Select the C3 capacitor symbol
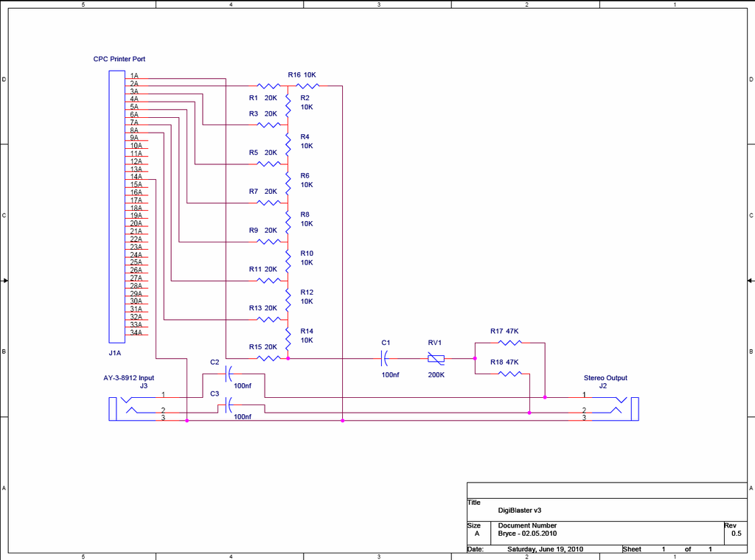Viewport: 755px width, 560px height. [229, 405]
